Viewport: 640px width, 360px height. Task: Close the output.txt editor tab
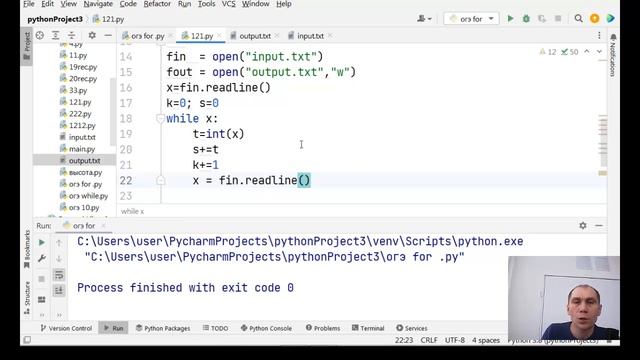pos(277,36)
